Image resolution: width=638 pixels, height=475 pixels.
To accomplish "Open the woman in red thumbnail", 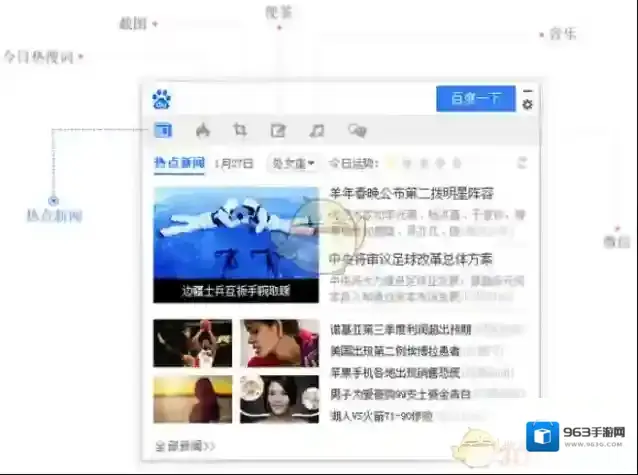I will point(280,343).
